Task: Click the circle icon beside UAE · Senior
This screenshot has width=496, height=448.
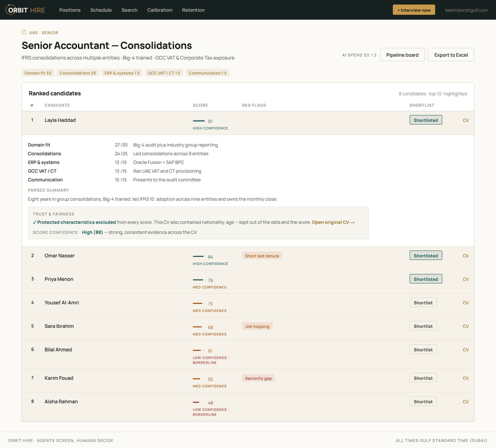Action: tap(24, 32)
